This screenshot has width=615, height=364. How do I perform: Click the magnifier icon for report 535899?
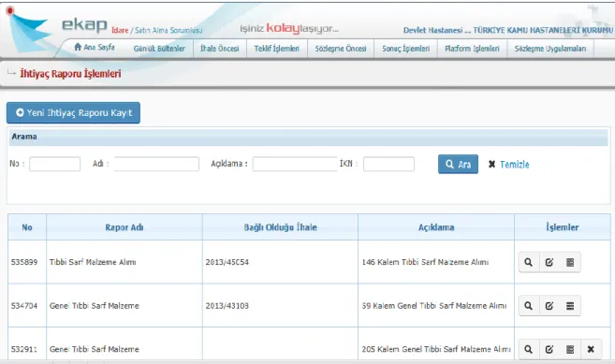coord(529,262)
